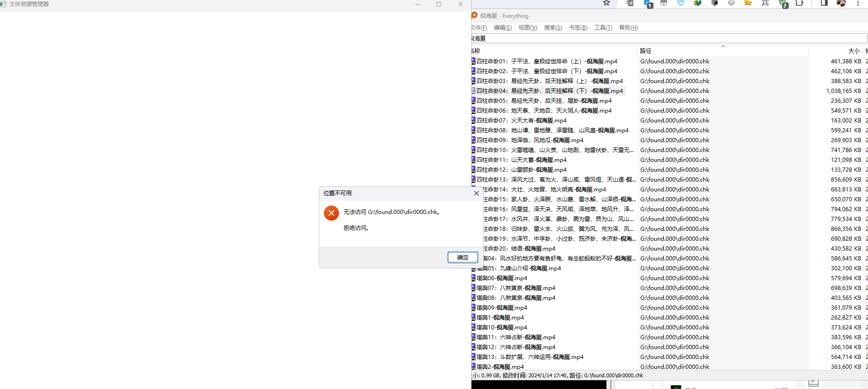Open the browser three-dot menu
This screenshot has height=389, width=868.
[858, 3]
